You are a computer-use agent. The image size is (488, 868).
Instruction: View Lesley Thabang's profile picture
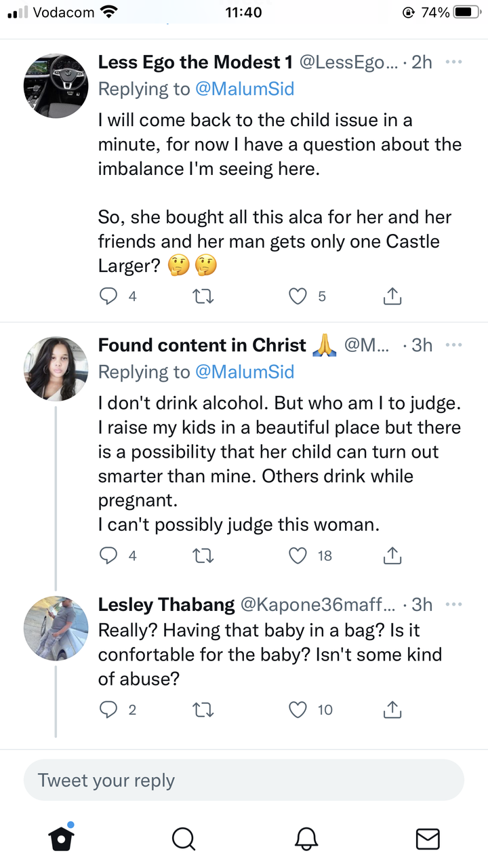[x=56, y=627]
